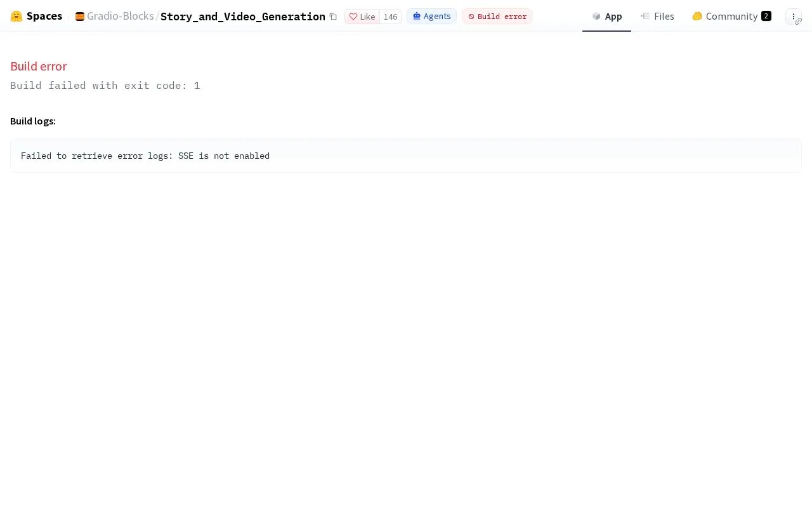
Task: Open the Story_and_Video_Generation Space link
Action: pos(243,17)
